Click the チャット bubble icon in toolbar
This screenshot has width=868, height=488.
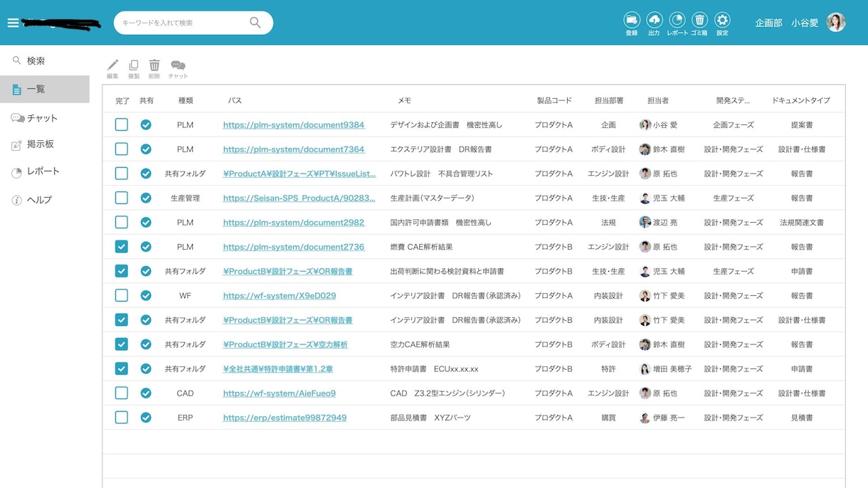coord(178,65)
